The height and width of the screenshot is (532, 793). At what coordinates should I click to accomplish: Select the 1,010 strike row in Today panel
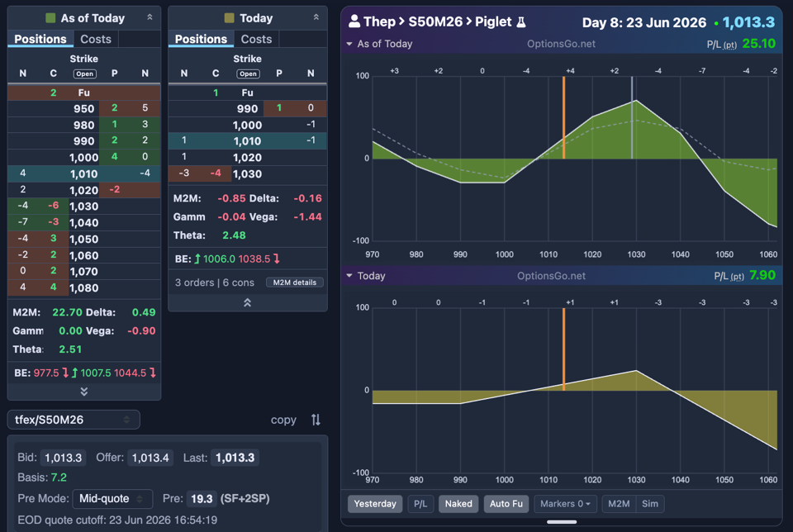247,140
